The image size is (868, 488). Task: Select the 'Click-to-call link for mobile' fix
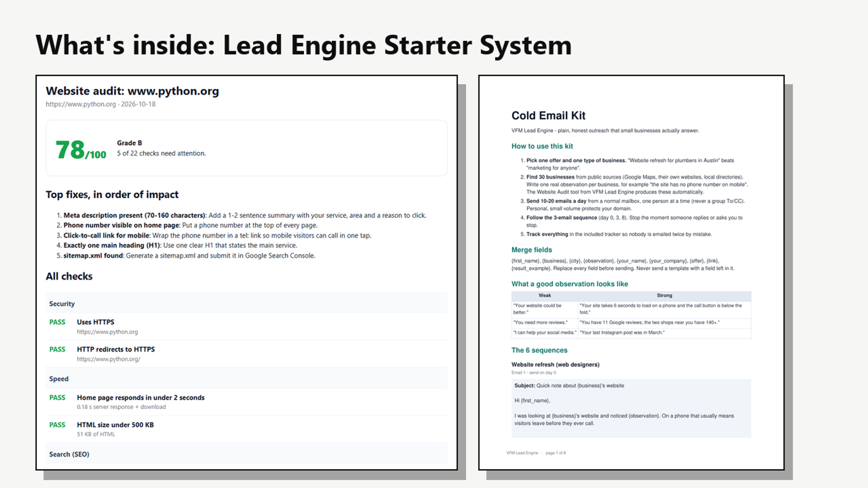(106, 236)
